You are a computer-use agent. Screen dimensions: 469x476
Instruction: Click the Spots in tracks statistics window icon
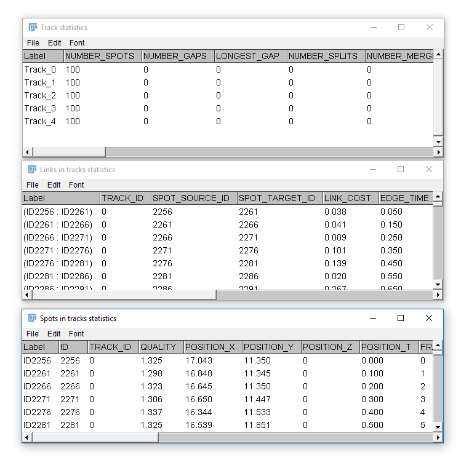tap(33, 318)
